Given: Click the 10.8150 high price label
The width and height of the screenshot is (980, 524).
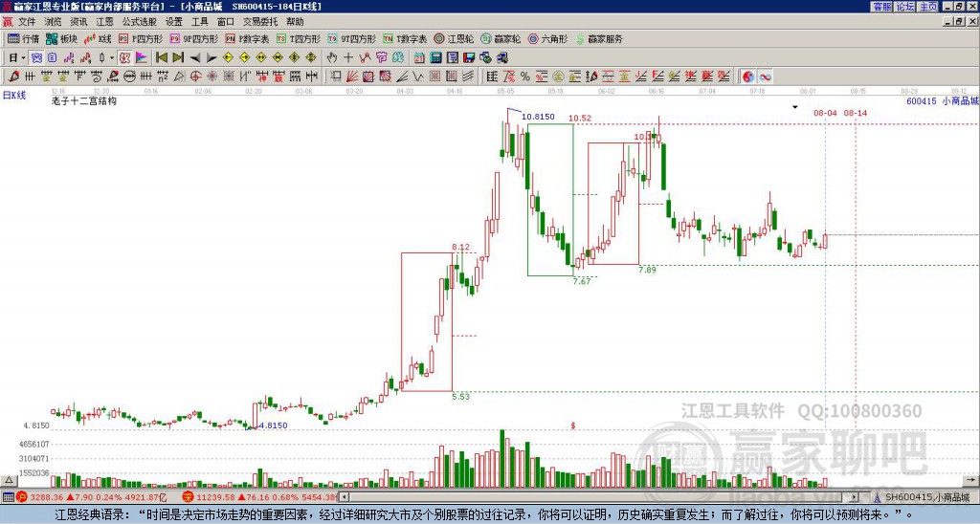Looking at the screenshot, I should click(x=538, y=116).
